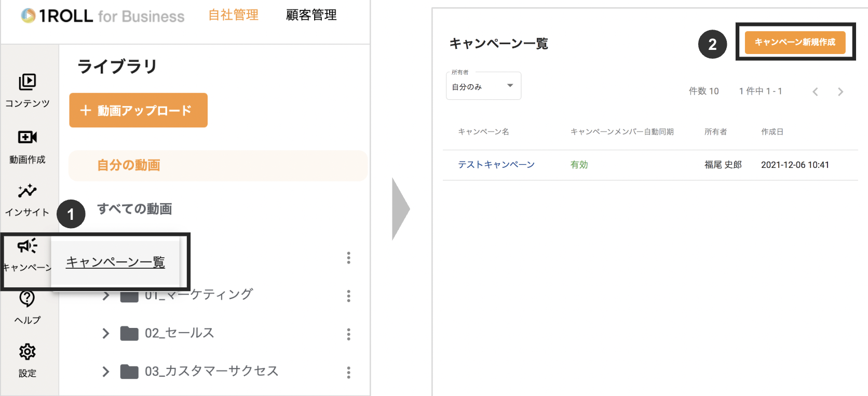The height and width of the screenshot is (396, 868).
Task: Click the キャンペーン megaphone icon
Action: 28,248
